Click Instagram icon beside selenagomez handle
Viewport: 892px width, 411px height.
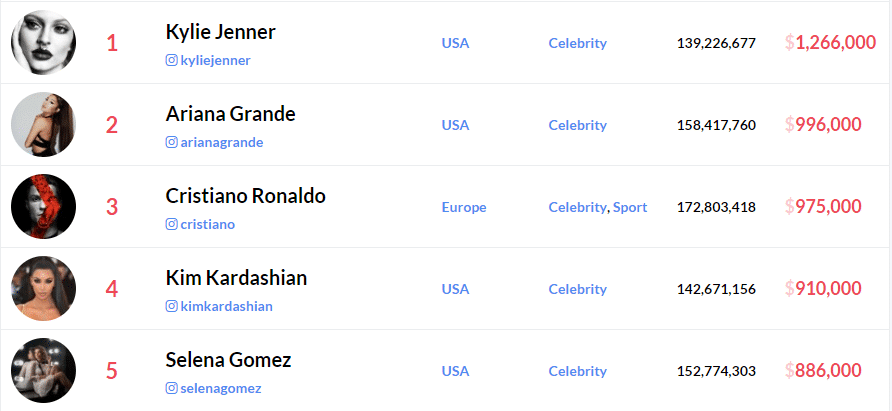(171, 388)
